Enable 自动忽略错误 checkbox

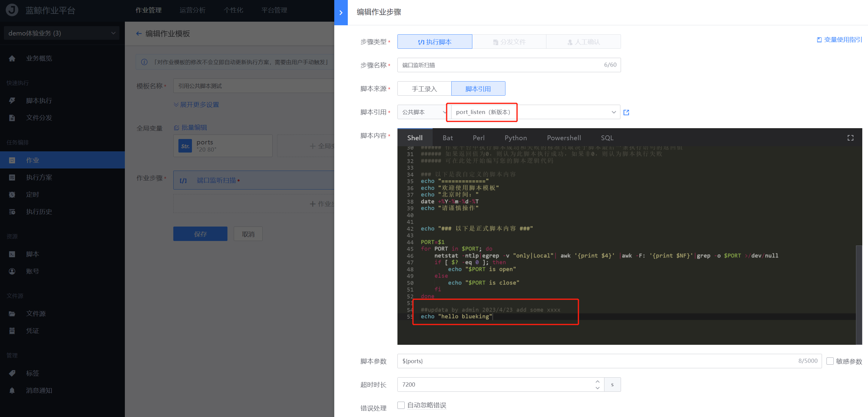tap(401, 405)
